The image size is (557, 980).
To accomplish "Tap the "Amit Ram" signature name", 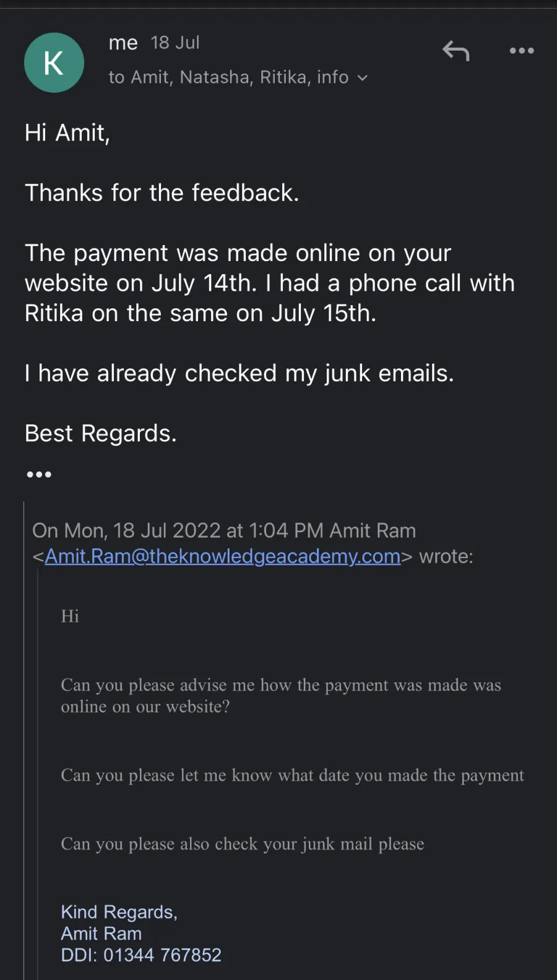I will (x=101, y=934).
